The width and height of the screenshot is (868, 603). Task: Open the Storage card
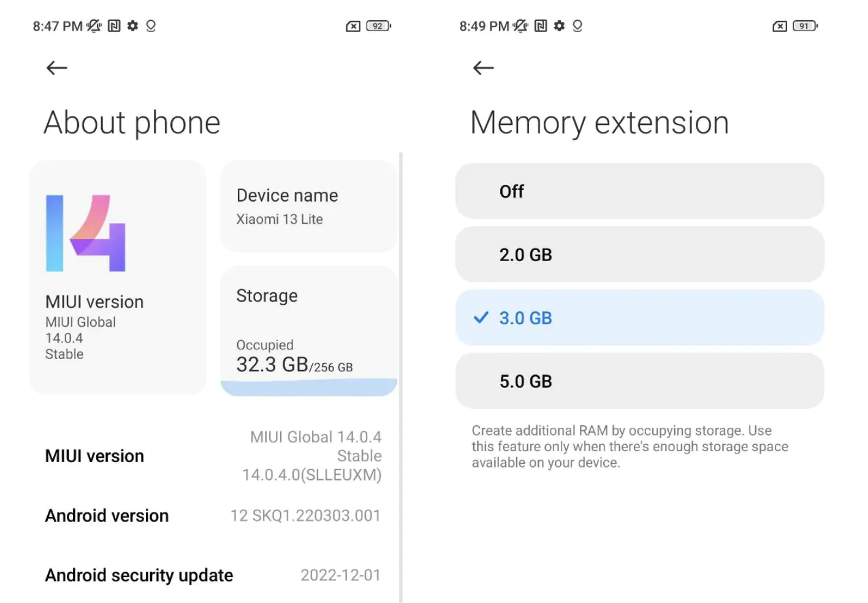pos(309,331)
